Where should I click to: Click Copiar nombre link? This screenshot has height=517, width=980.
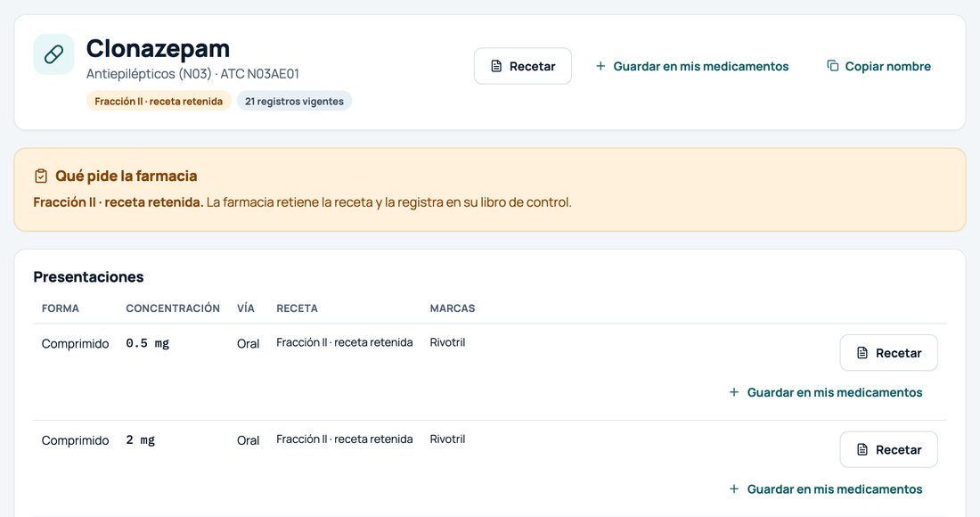click(x=878, y=66)
